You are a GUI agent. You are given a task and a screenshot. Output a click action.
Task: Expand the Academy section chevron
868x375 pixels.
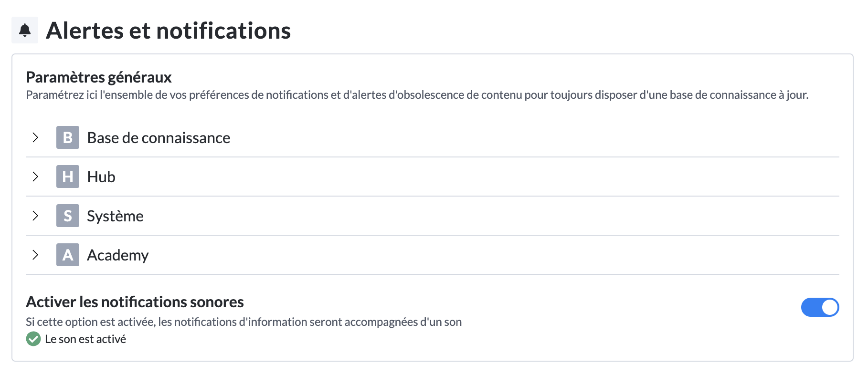pyautogui.click(x=35, y=255)
